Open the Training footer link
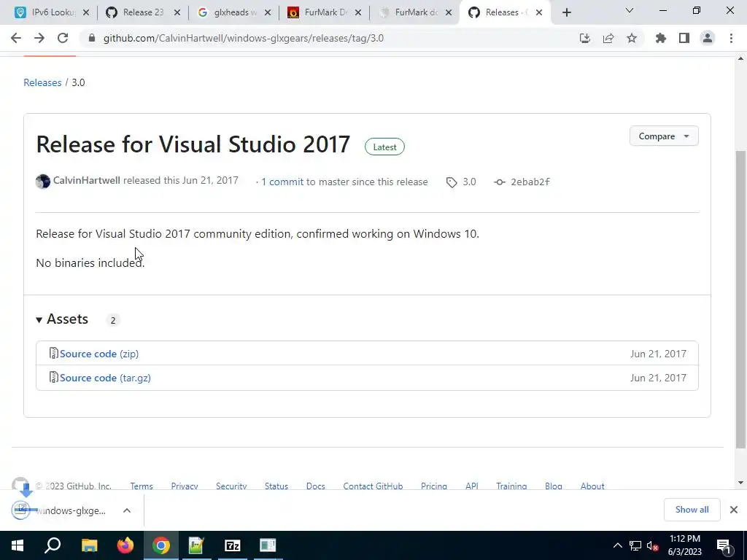 point(511,486)
